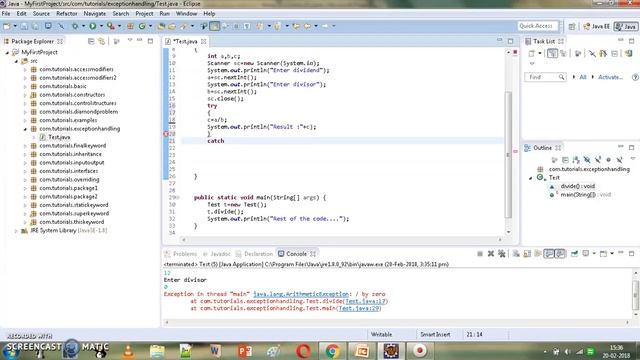Select divide() : void in Outline
Screen dimensions: 640x360
pos(578,187)
